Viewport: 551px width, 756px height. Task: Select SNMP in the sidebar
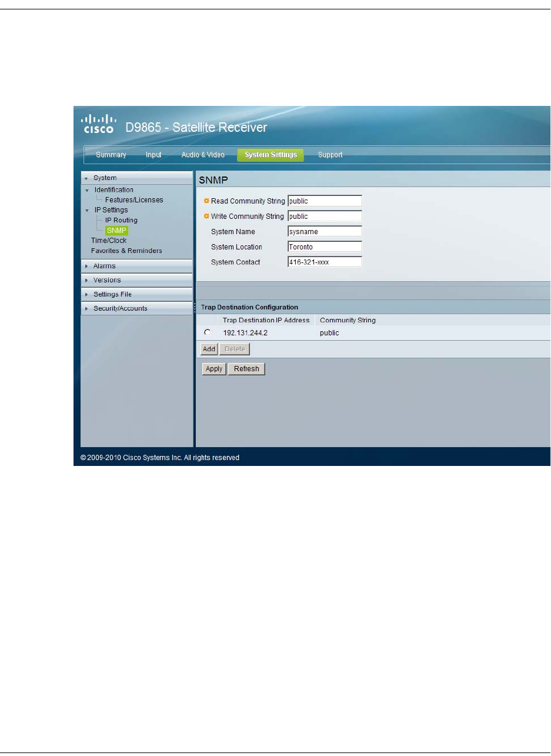point(116,230)
